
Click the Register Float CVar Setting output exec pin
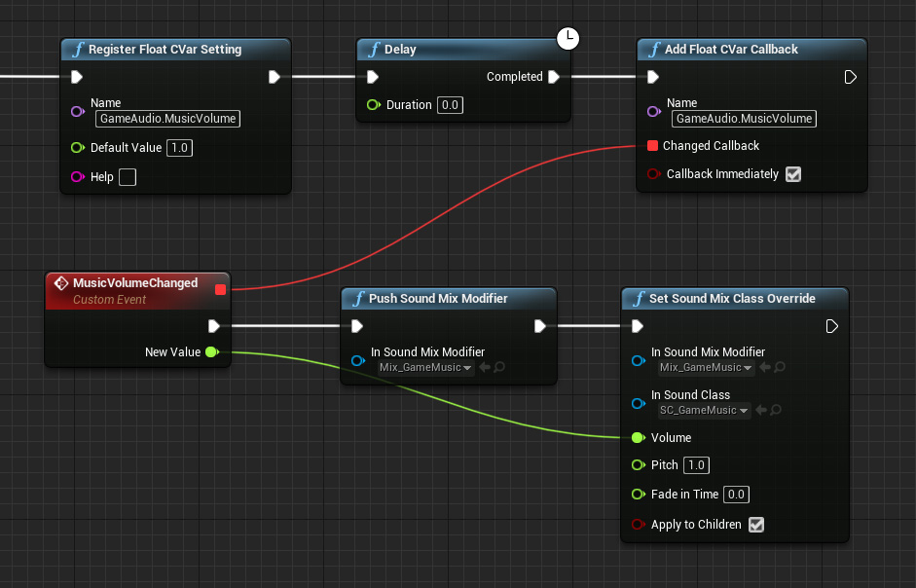point(274,77)
